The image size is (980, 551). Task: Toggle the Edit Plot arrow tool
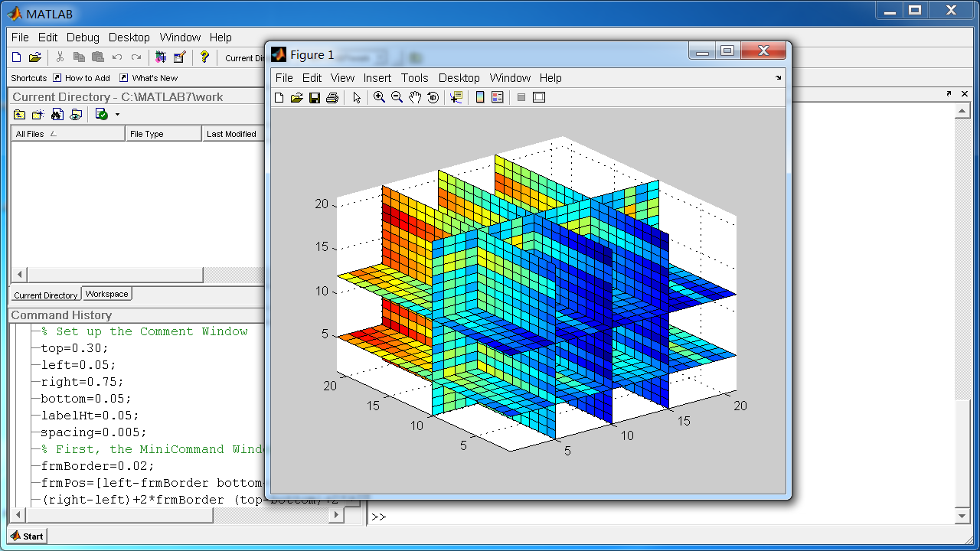pyautogui.click(x=357, y=98)
